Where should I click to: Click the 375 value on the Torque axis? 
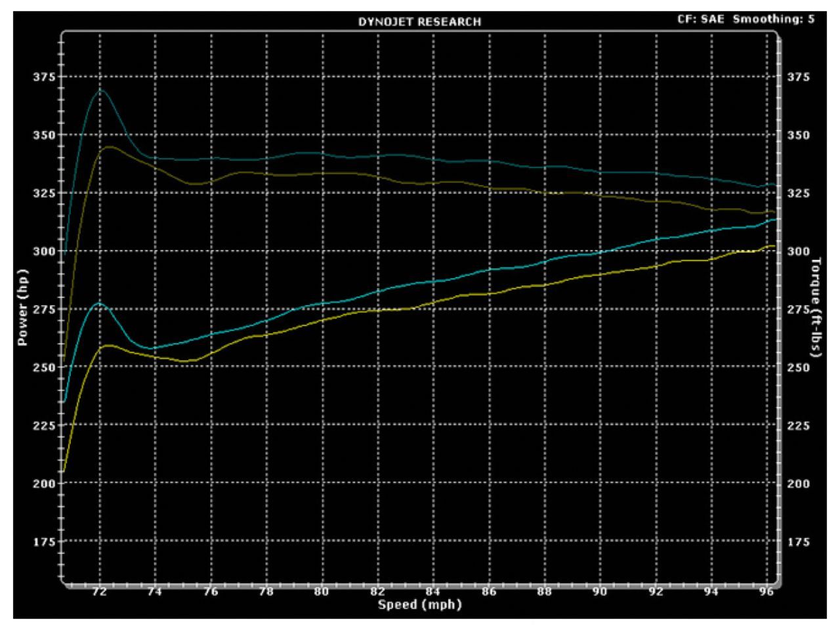[x=799, y=77]
